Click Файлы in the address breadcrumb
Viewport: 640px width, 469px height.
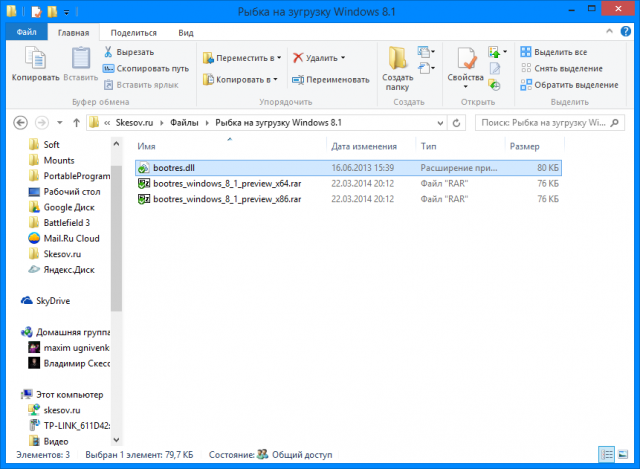184,122
